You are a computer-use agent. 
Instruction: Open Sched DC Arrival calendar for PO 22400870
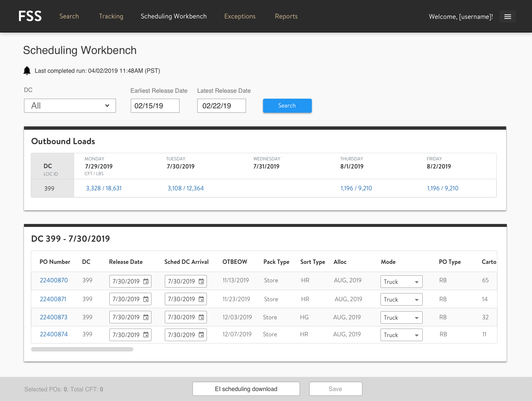coord(201,281)
